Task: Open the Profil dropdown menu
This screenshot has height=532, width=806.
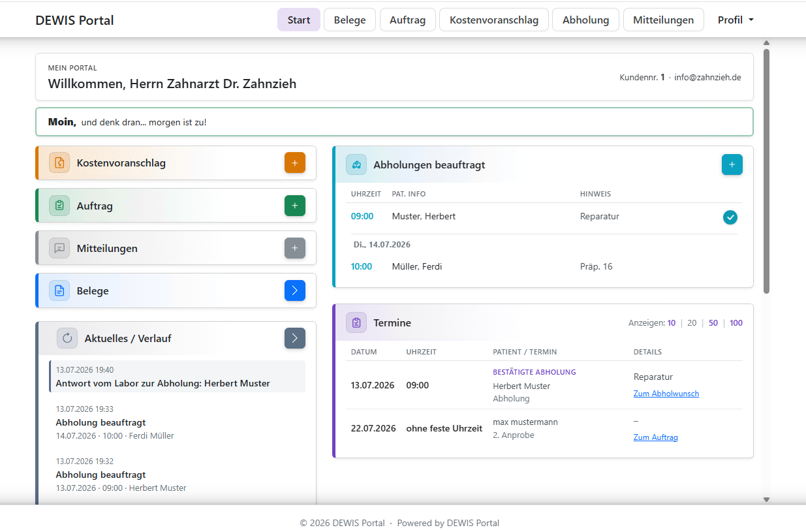Action: [736, 20]
